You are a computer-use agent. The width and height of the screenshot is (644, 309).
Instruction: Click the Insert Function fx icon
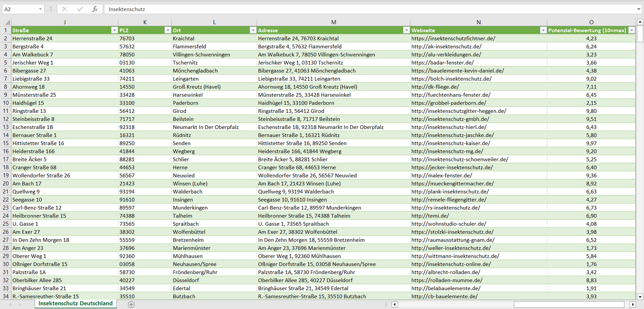[x=94, y=9]
